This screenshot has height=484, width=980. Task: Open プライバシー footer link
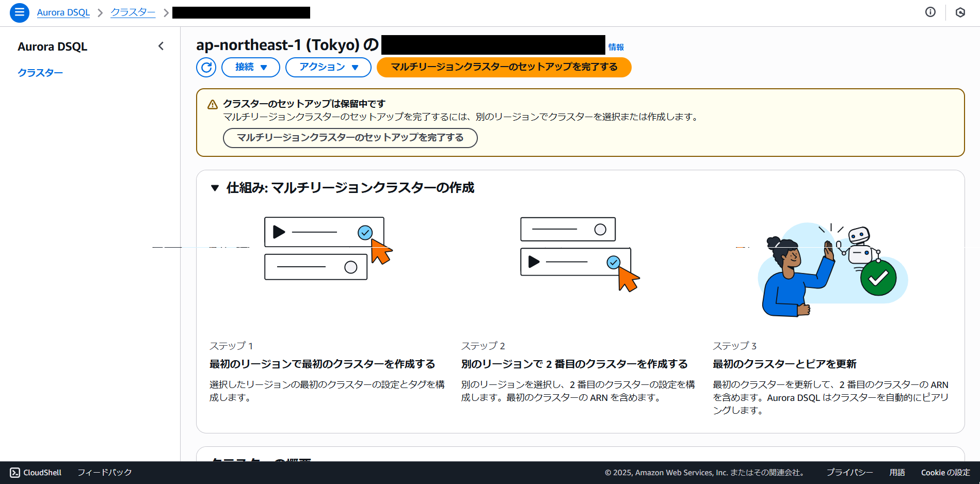click(850, 473)
